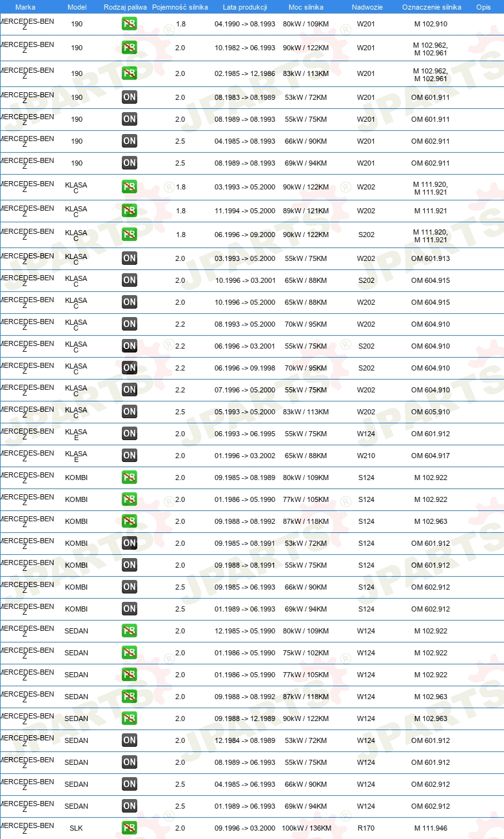Select ON icon in Kombi 69kW / 94KM row
This screenshot has width=504, height=839.
point(130,610)
